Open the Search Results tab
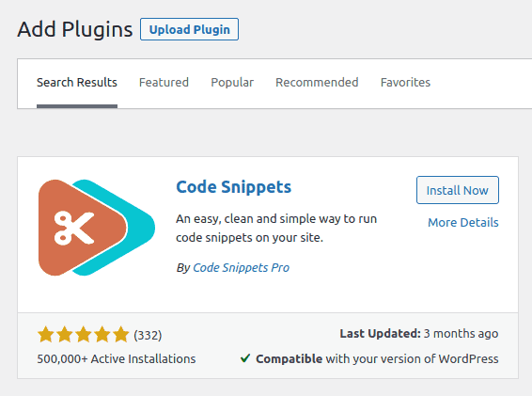The height and width of the screenshot is (396, 532). tap(77, 83)
